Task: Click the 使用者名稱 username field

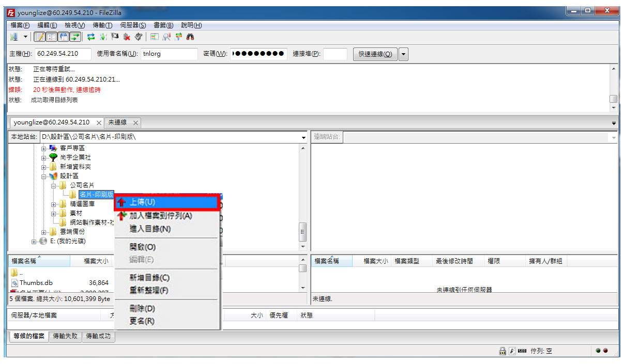Action: 170,54
